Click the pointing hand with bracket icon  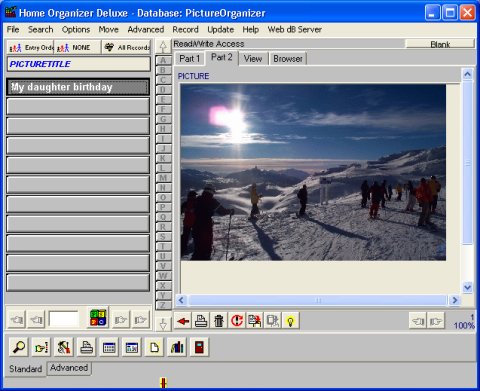pos(41,347)
